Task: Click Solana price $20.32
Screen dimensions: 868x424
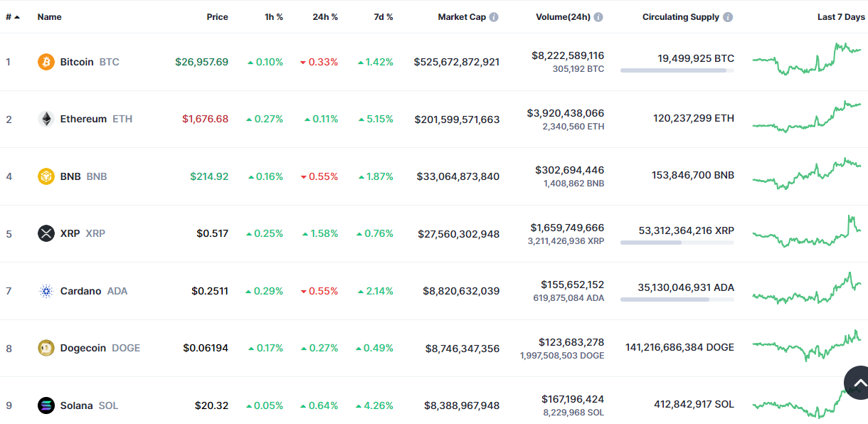Action: tap(212, 406)
